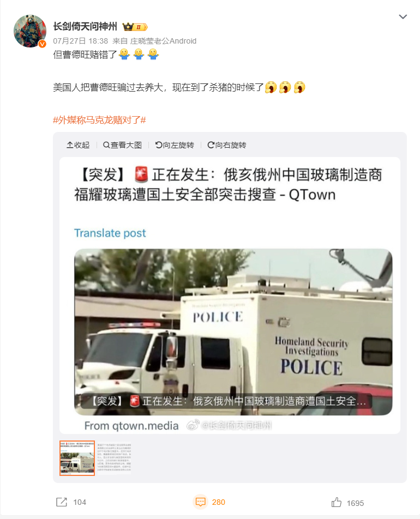Viewport: 420px width, 519px height.
Task: Select the first image thumbnail
Action: point(77,458)
